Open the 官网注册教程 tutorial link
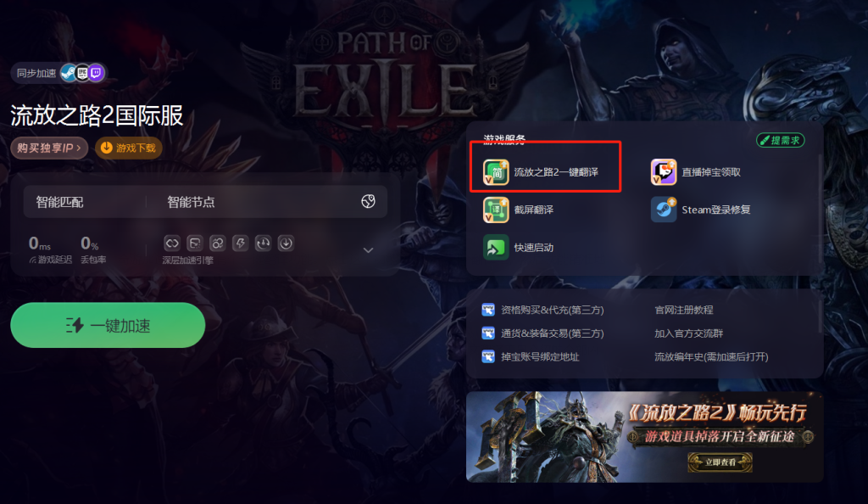Viewport: 868px width, 504px height. click(x=684, y=311)
